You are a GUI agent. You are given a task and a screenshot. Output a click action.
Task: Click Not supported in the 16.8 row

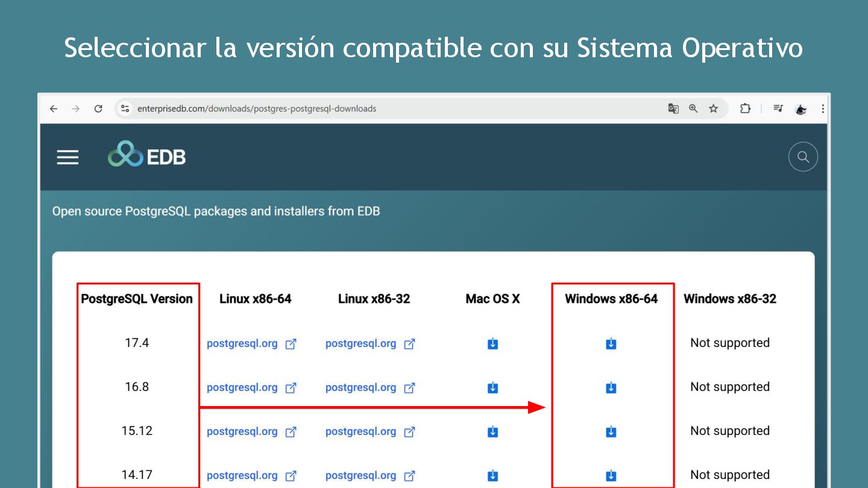(730, 387)
